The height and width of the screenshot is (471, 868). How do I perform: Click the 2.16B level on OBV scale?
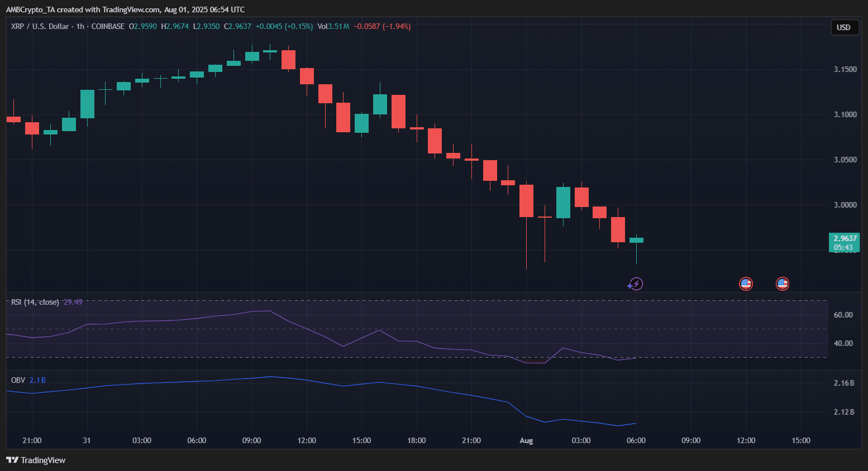(x=843, y=383)
